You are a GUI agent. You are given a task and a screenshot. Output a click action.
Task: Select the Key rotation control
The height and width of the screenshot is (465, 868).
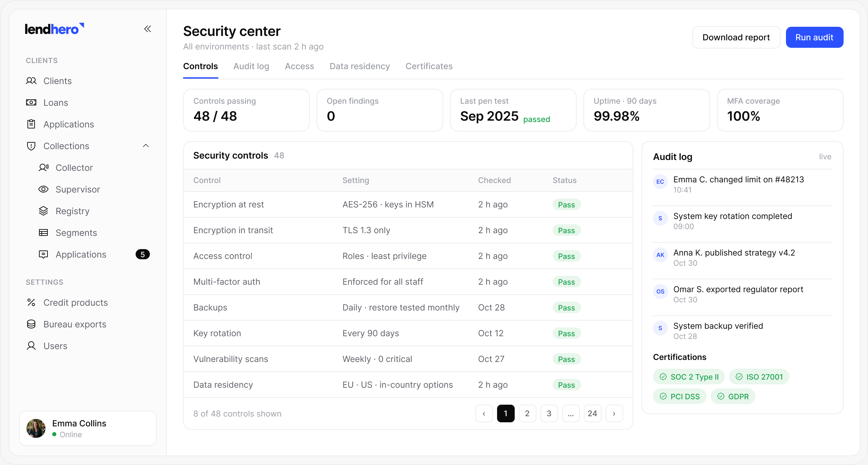[408, 333]
